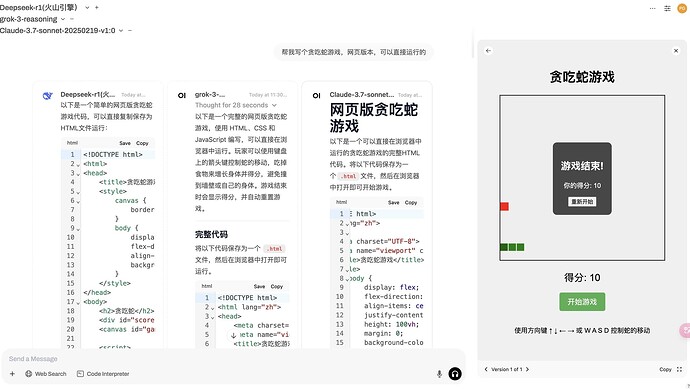Click '<!DOCTYPE html>' line in Deepseek code
This screenshot has width=690, height=389.
click(113, 154)
